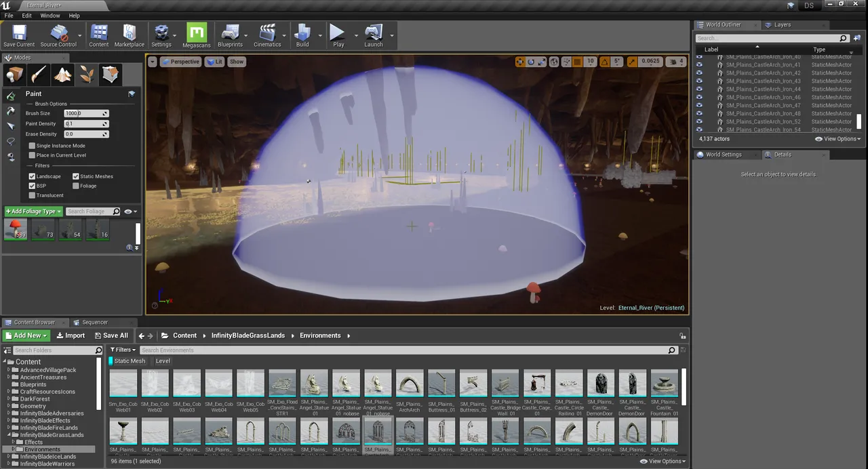Open scale snap 0.0625 dropdown

point(650,62)
